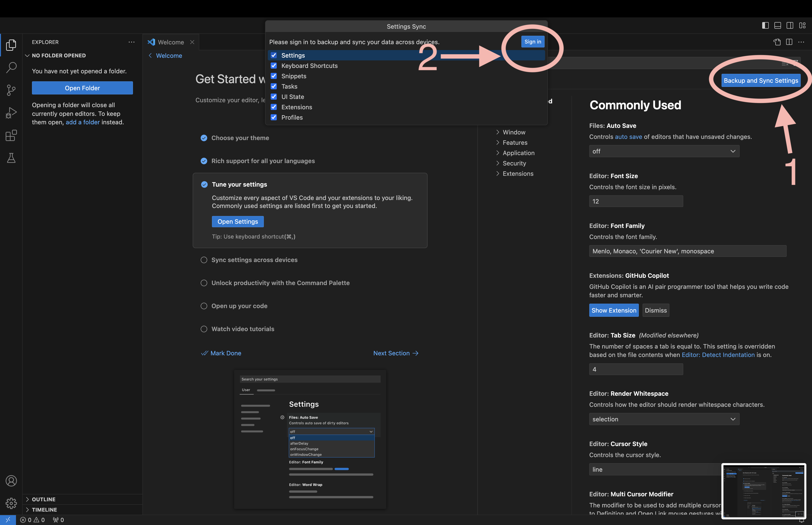Dismiss the GitHub Copilot suggestion
This screenshot has width=812, height=525.
[x=656, y=310]
